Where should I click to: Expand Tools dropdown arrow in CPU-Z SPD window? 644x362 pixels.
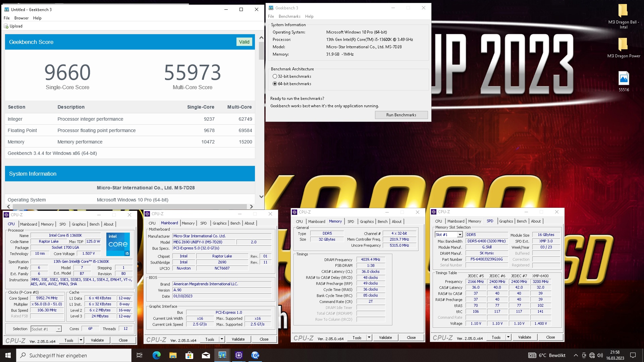(x=508, y=337)
